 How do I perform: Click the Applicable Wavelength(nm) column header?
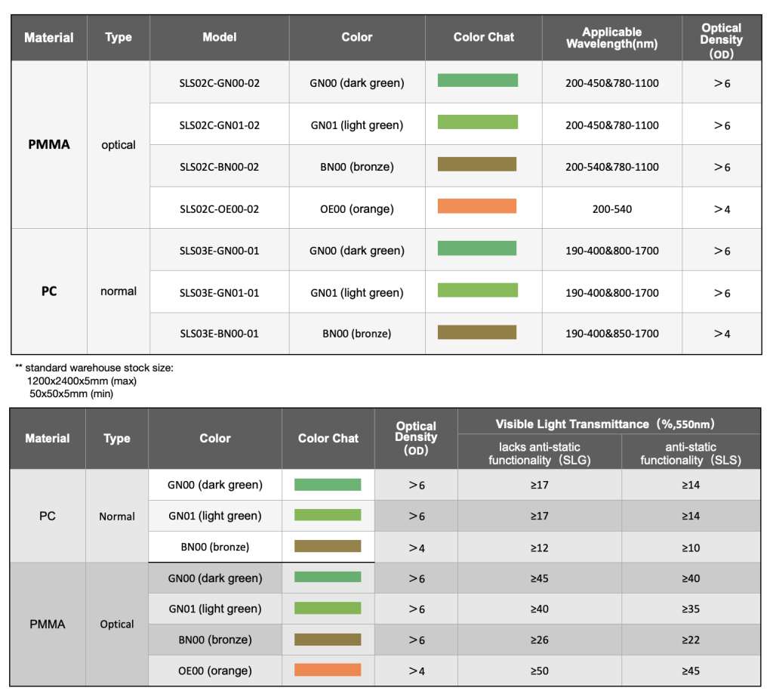tap(611, 38)
